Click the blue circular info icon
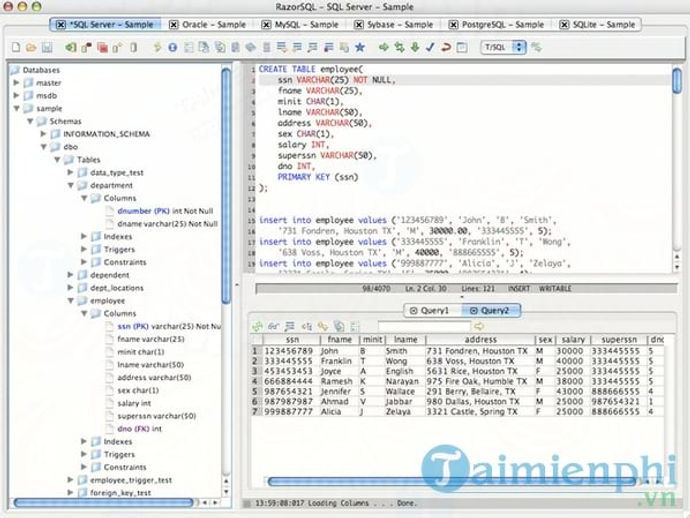 (172, 47)
